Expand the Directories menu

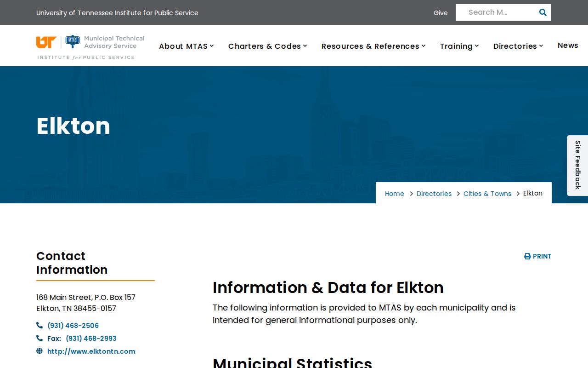518,46
